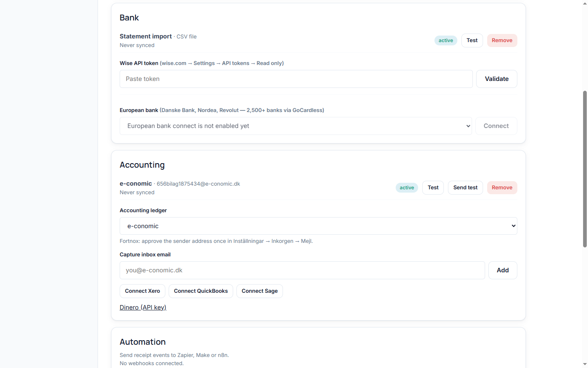Connect Xero accounting
This screenshot has width=588, height=368.
click(x=143, y=291)
